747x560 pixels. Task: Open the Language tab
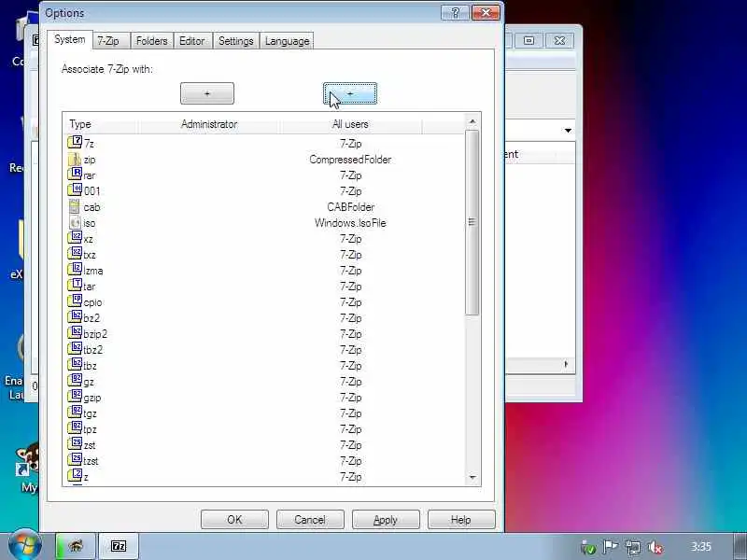click(288, 41)
